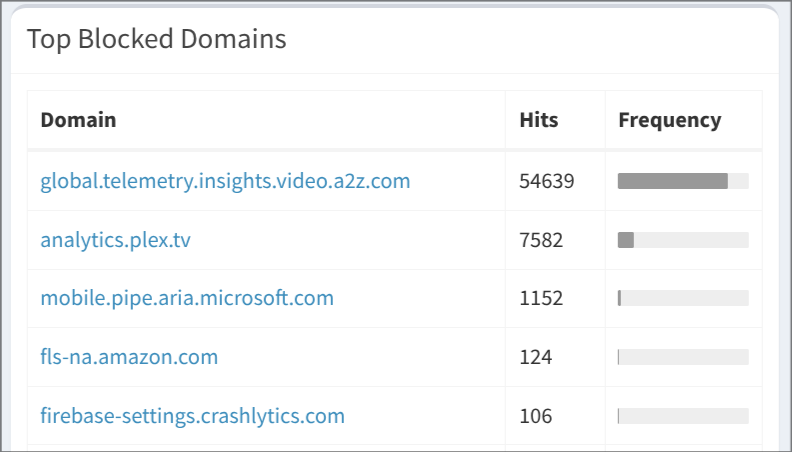
Task: Click the Domain column header
Action: pyautogui.click(x=78, y=120)
